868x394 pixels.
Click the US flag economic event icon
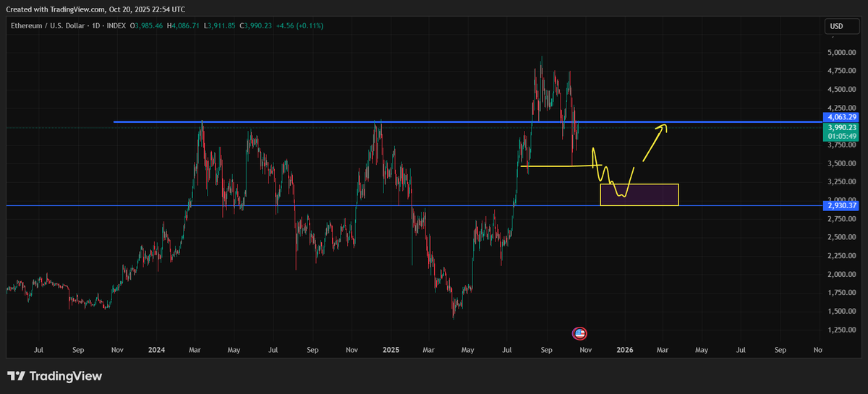click(x=579, y=333)
